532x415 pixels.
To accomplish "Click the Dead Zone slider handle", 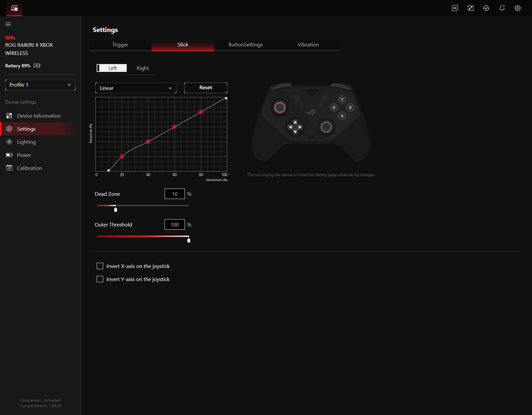I will tap(116, 209).
